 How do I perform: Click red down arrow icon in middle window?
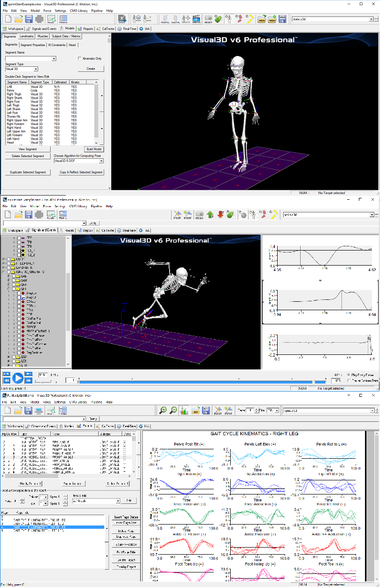(220, 214)
